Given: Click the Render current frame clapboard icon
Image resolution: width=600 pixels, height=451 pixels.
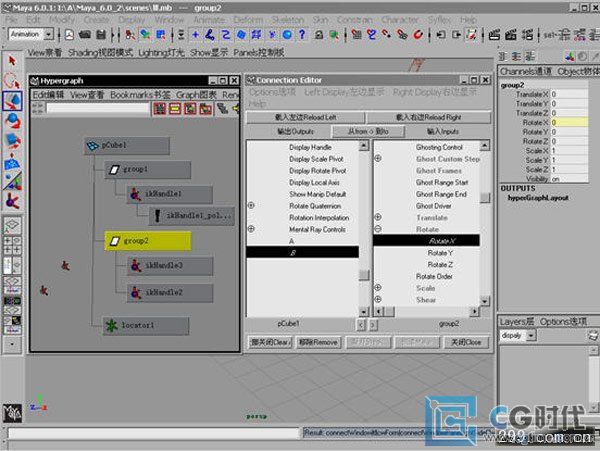Looking at the screenshot, I should [x=495, y=35].
